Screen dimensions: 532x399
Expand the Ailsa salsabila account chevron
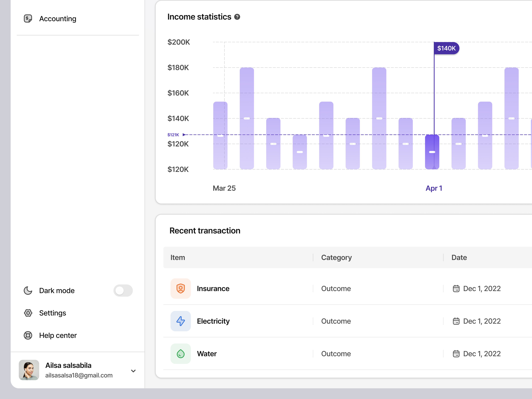point(133,371)
